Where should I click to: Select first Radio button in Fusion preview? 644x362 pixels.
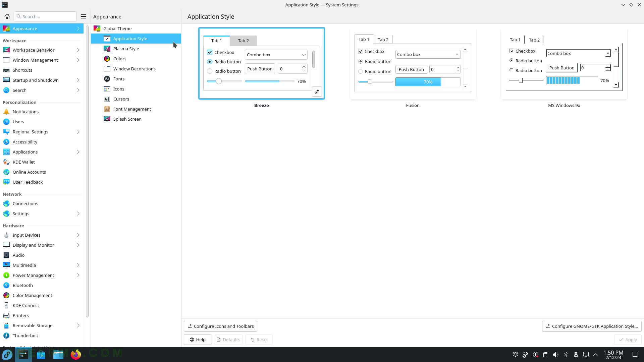(x=361, y=61)
